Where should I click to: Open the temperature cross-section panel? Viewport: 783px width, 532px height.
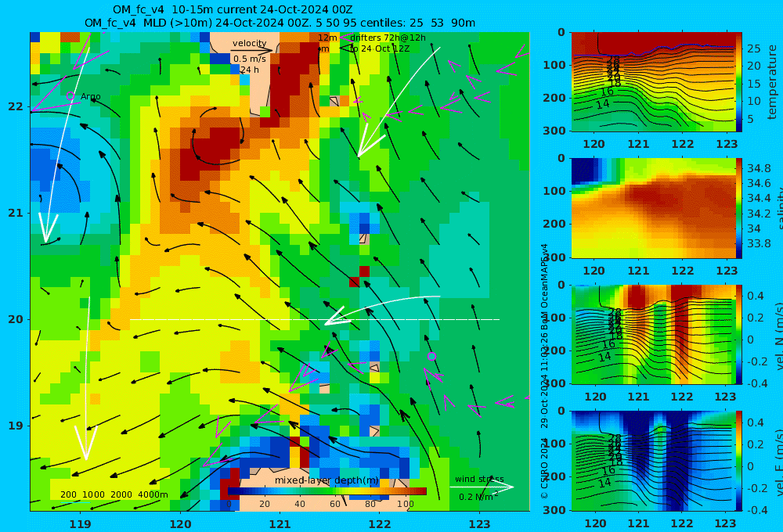pos(653,82)
